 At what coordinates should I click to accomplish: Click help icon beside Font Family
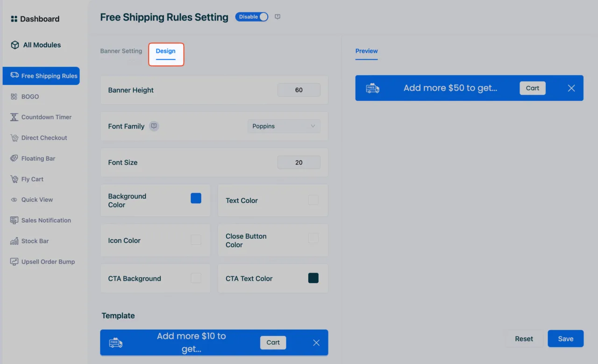[154, 126]
